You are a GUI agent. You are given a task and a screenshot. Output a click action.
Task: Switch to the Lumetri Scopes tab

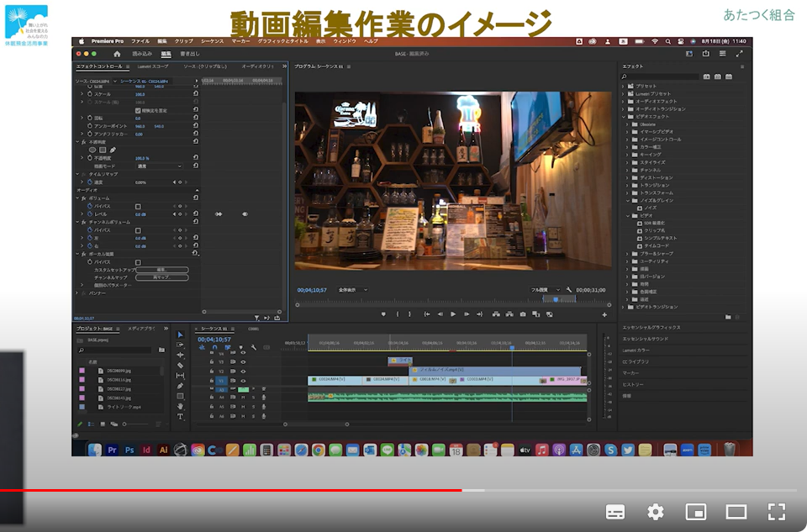click(153, 66)
